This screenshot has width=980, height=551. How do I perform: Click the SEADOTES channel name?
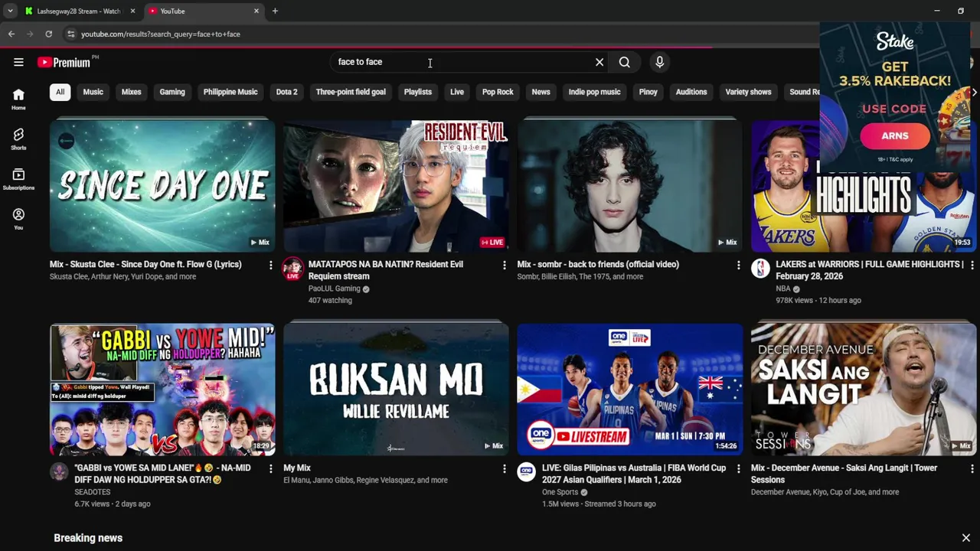click(93, 493)
